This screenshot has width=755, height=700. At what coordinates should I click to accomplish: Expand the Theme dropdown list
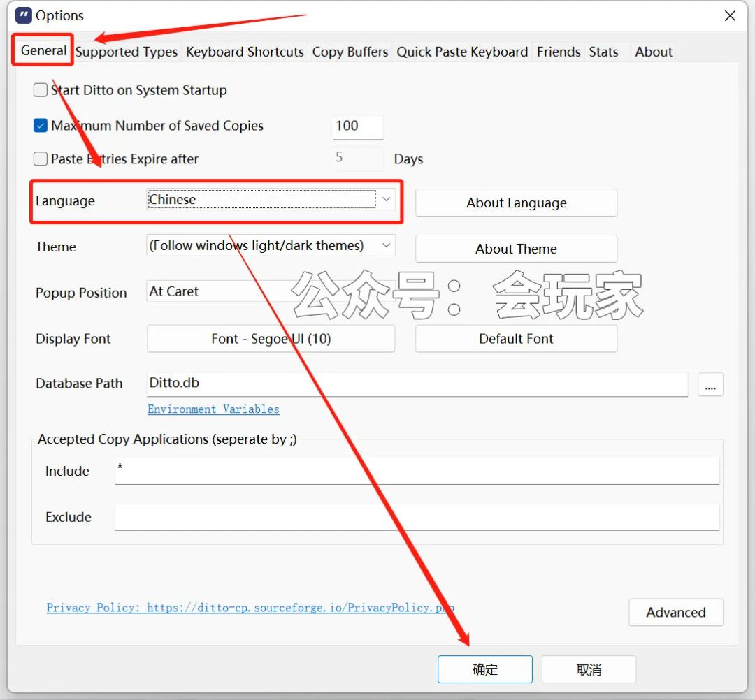tap(271, 245)
